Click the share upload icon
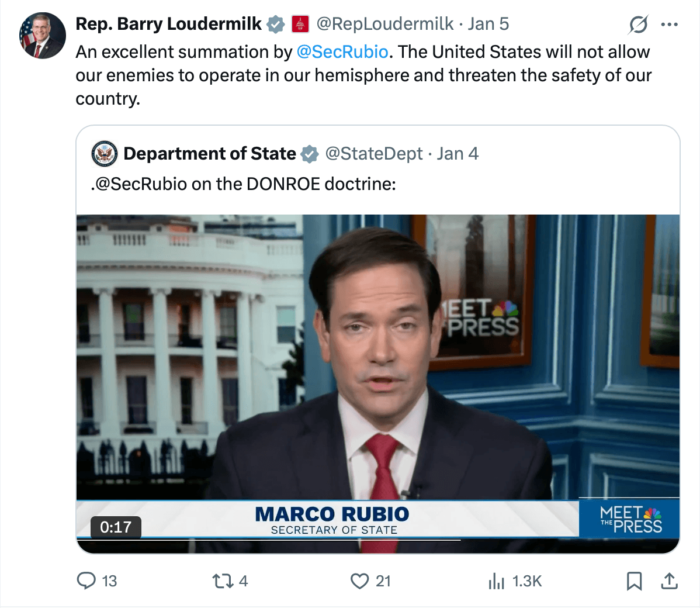The height and width of the screenshot is (608, 700). tap(669, 581)
